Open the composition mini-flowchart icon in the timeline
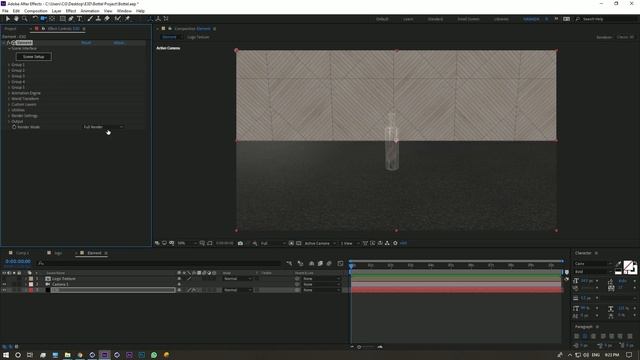The width and height of the screenshot is (640, 360). tap(289, 263)
